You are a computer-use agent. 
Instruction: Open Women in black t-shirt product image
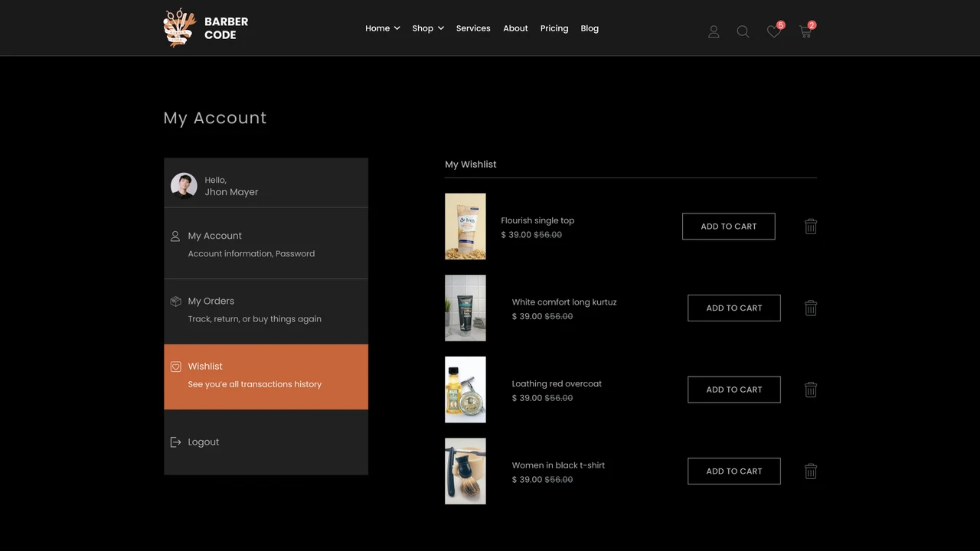pos(465,471)
